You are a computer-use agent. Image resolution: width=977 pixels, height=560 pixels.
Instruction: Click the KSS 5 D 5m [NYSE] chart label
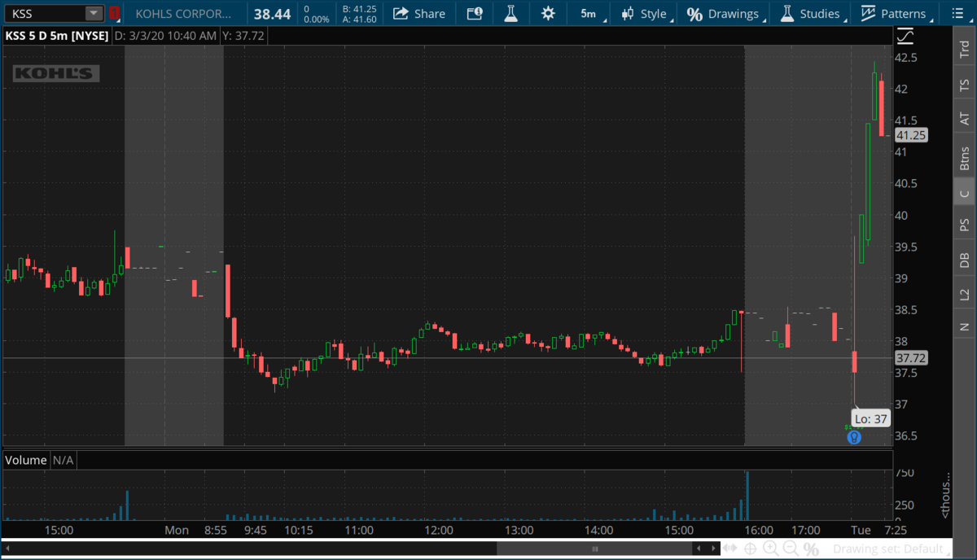[56, 36]
